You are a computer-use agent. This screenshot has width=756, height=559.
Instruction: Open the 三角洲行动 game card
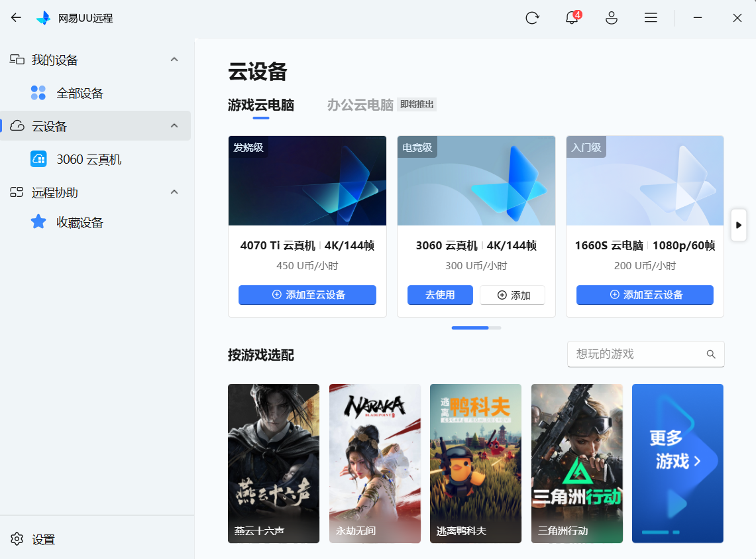click(576, 464)
